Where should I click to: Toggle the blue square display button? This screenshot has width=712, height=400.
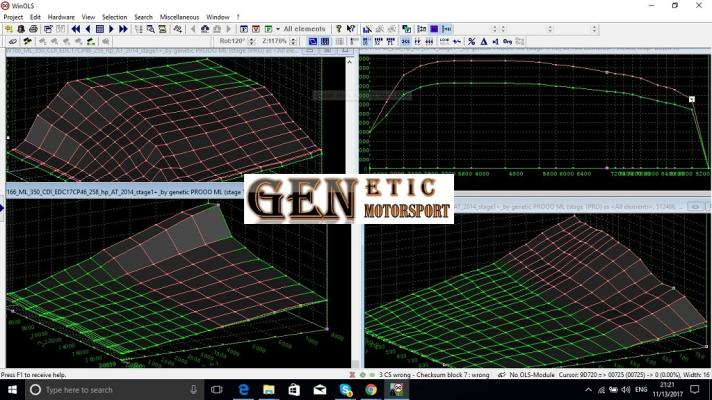click(434, 29)
